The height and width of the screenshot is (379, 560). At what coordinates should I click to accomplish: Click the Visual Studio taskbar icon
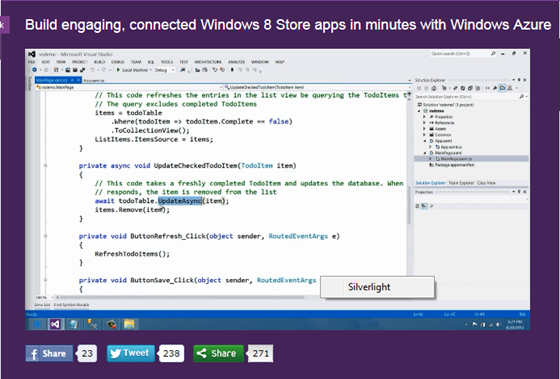(55, 324)
